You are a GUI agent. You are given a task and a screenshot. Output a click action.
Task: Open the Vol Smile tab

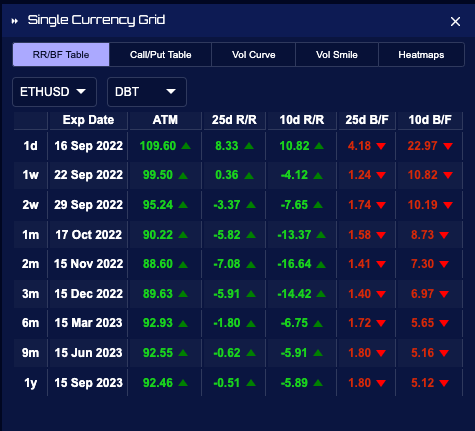[x=337, y=55]
